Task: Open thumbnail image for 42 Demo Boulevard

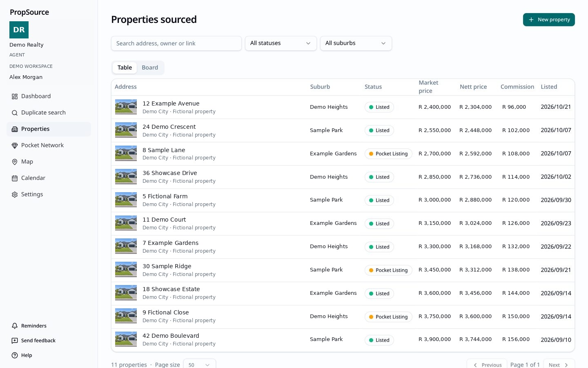Action: (126, 339)
